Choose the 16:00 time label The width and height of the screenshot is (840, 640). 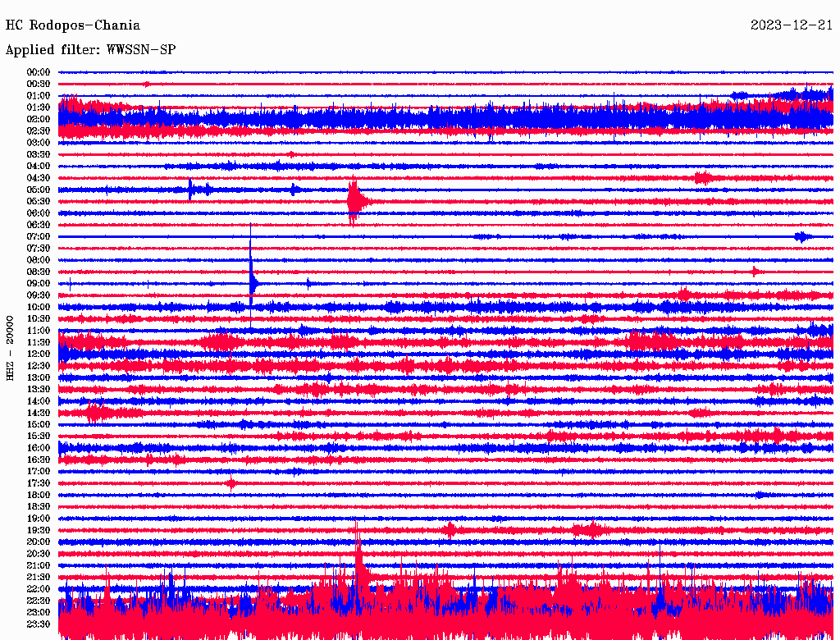[x=39, y=448]
